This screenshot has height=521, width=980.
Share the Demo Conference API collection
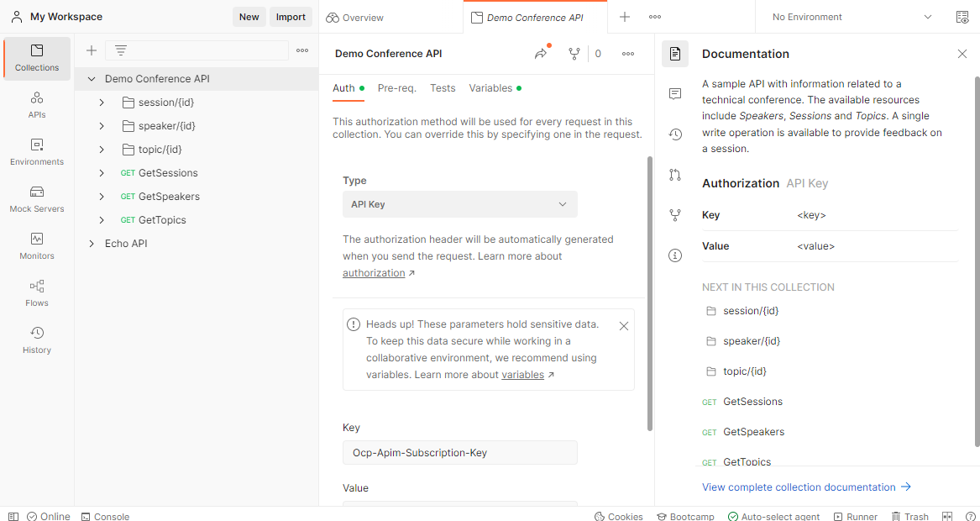(542, 54)
